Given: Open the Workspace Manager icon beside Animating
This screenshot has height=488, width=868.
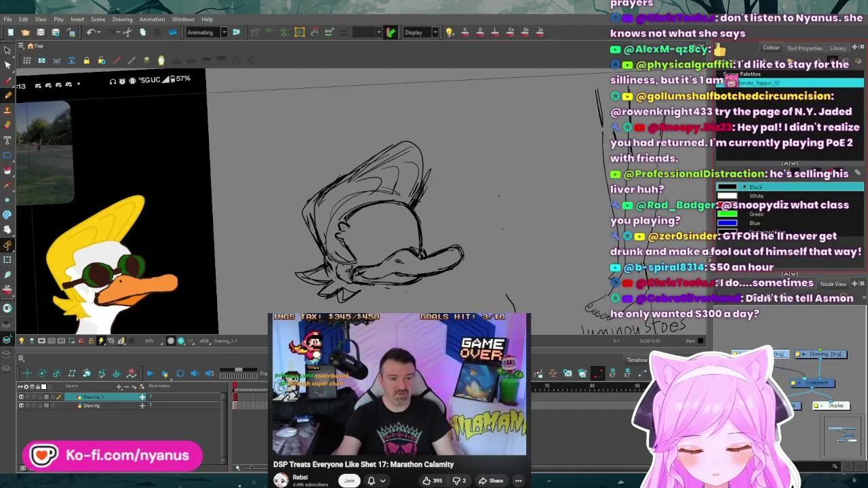Looking at the screenshot, I should tap(236, 33).
